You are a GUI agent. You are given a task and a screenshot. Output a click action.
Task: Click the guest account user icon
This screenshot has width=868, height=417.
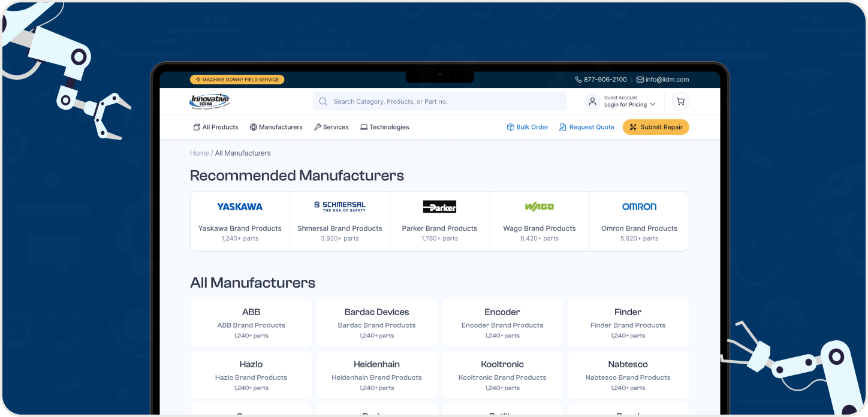point(592,101)
